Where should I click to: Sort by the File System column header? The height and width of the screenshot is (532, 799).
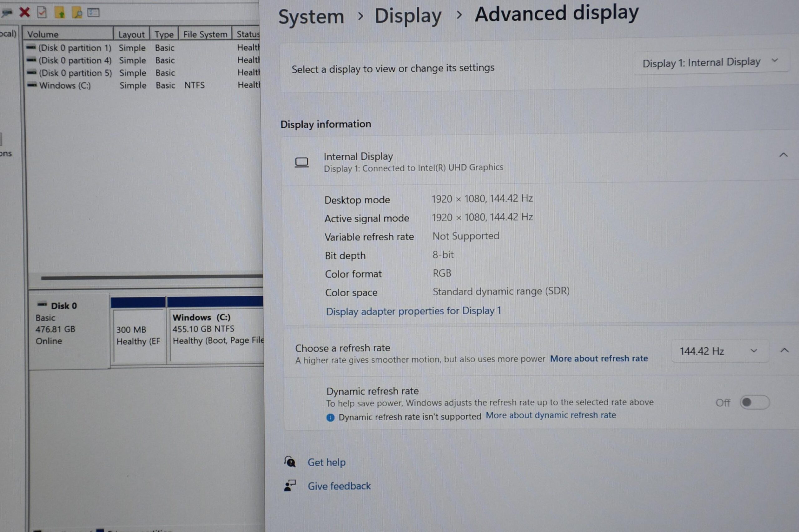(x=205, y=34)
